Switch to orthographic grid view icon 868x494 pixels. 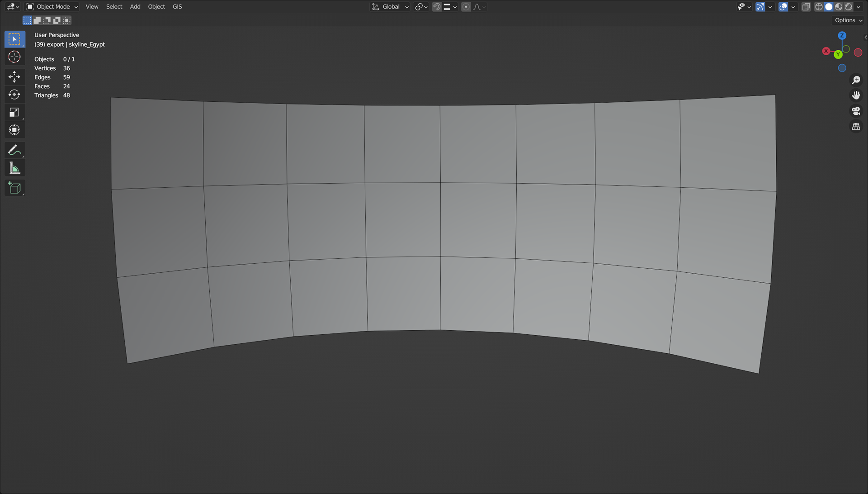856,127
